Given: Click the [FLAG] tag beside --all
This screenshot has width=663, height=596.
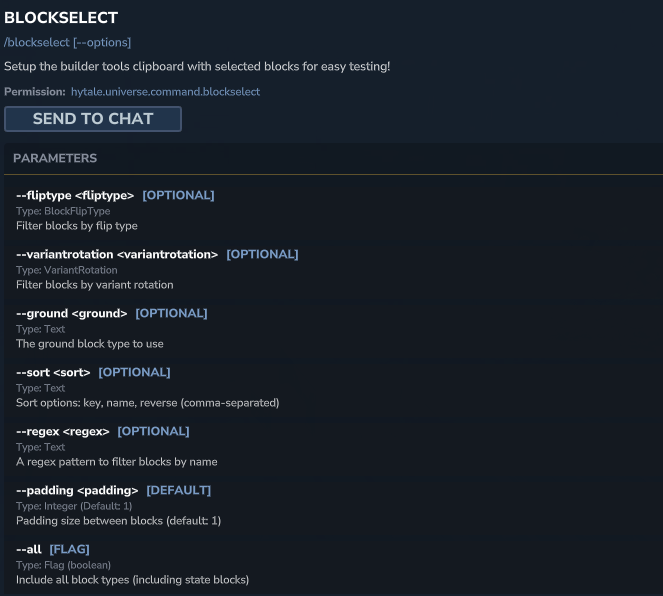Looking at the screenshot, I should (x=69, y=549).
